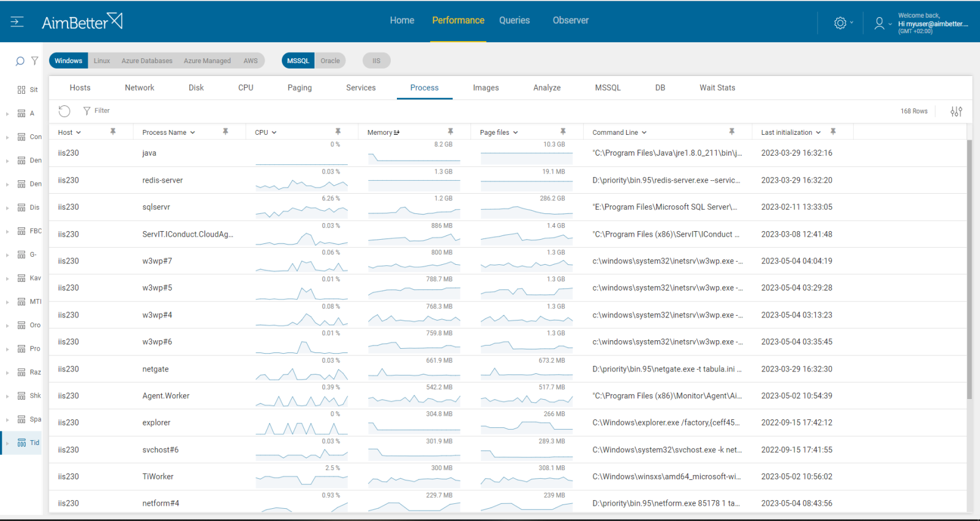
Task: Click the sidebar funnel filter icon
Action: click(35, 61)
